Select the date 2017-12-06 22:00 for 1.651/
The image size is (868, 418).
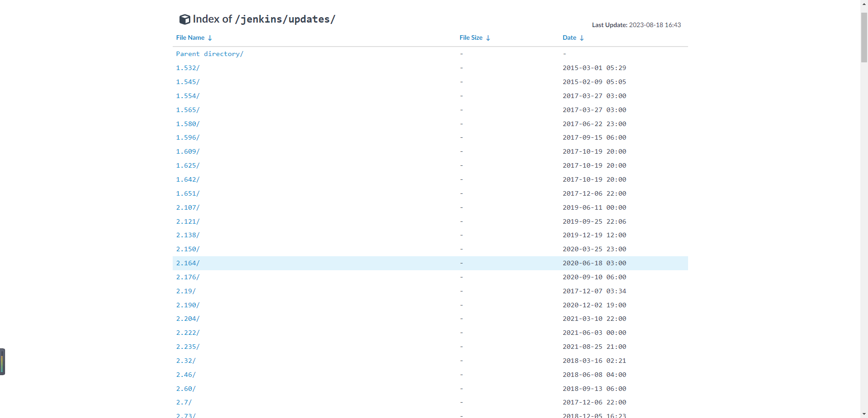coord(594,193)
